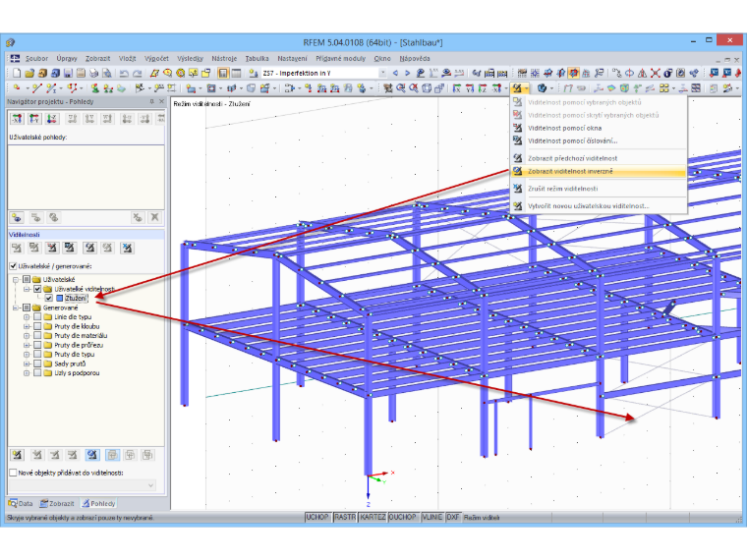Screen dimensions: 747x560
Task: Click the Save icon in the toolbar
Action: 68,73
